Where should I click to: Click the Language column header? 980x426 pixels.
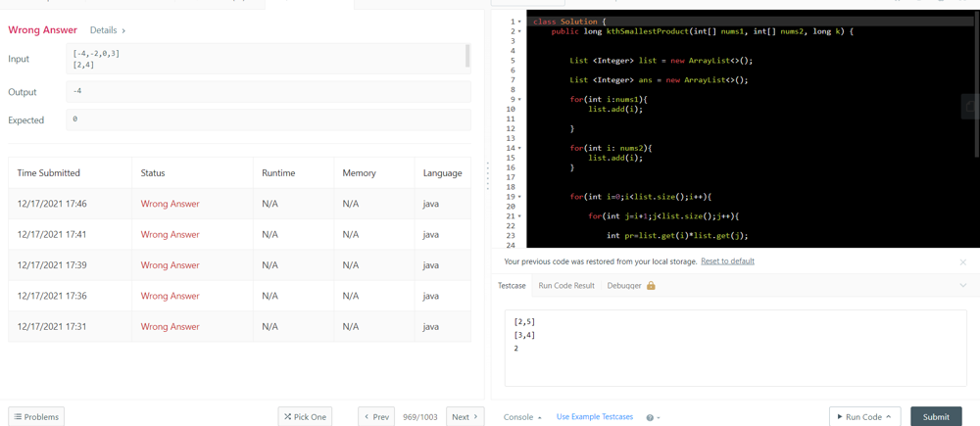(x=443, y=173)
